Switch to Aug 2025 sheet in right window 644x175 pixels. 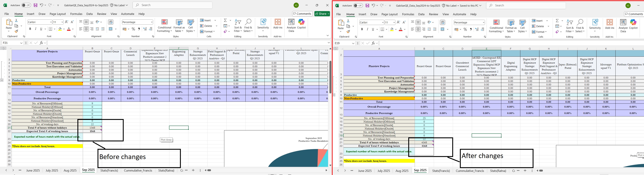tap(402, 171)
